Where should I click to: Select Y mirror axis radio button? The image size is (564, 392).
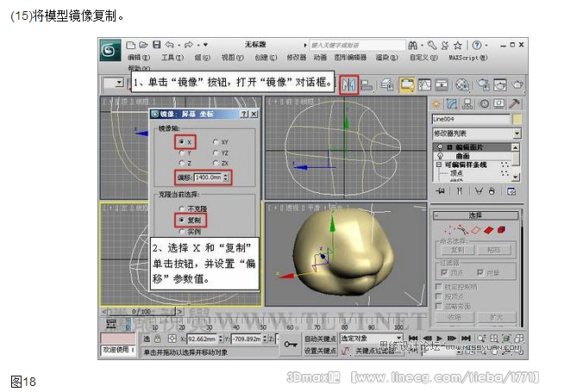pos(182,152)
